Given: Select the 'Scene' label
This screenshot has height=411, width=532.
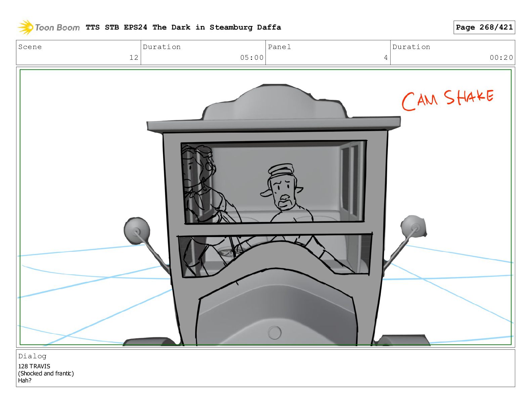Looking at the screenshot, I should 30,47.
